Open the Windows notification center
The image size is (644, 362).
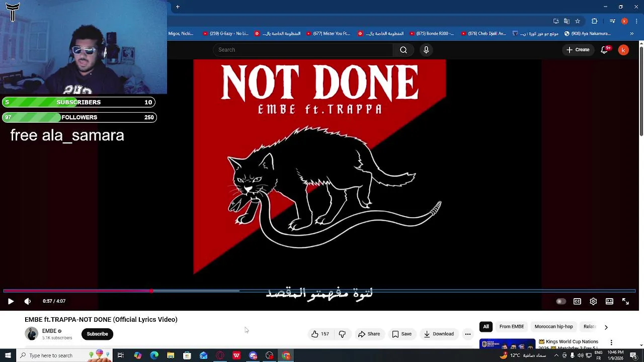tap(633, 355)
